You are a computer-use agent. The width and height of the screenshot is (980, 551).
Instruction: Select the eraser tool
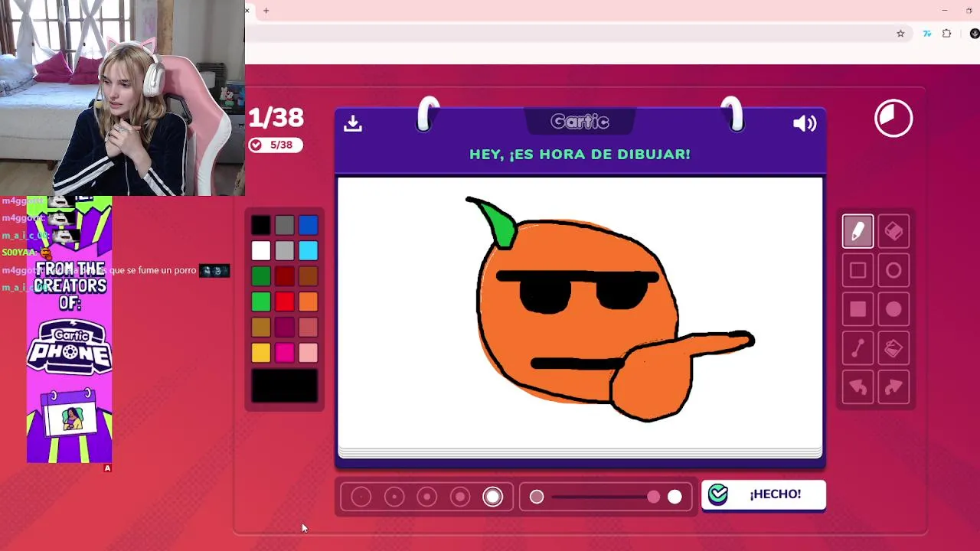[893, 231]
